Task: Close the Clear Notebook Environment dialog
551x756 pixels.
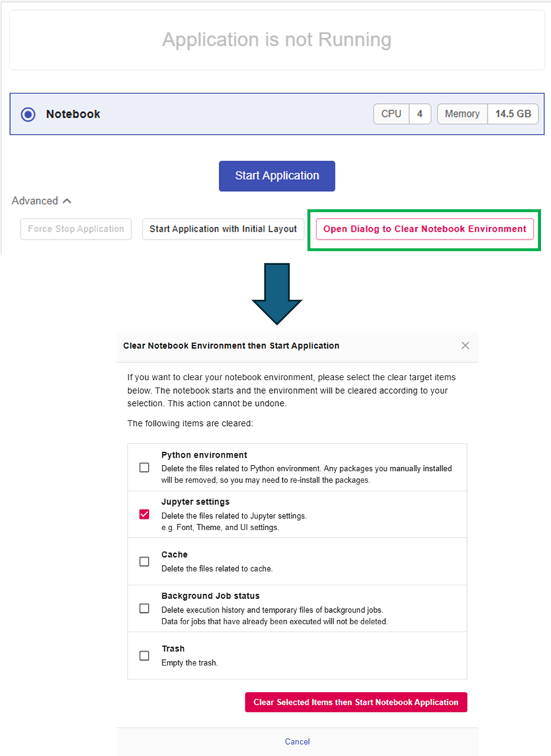Action: pos(465,345)
